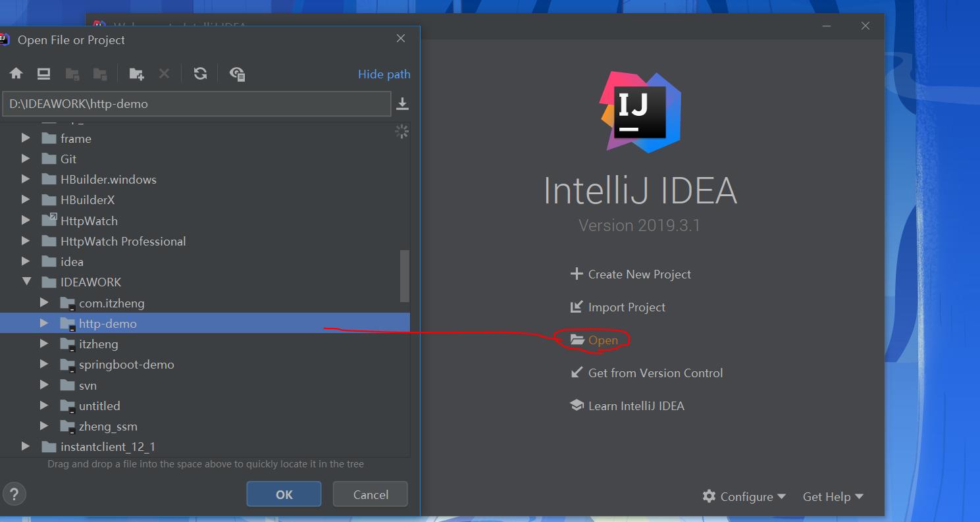Image resolution: width=980 pixels, height=522 pixels.
Task: Click the Hide path link
Action: pyautogui.click(x=384, y=74)
